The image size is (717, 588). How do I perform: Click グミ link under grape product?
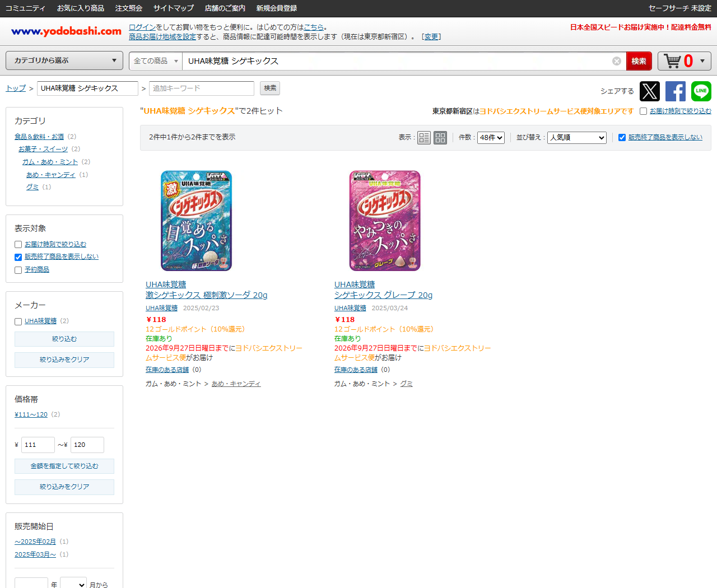coord(407,384)
